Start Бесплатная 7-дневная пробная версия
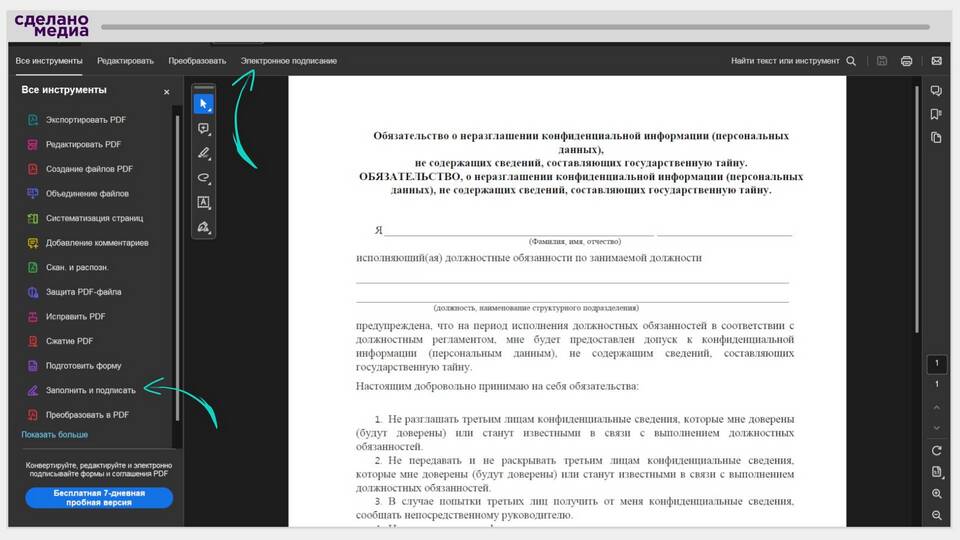This screenshot has height=540, width=960. [99, 498]
